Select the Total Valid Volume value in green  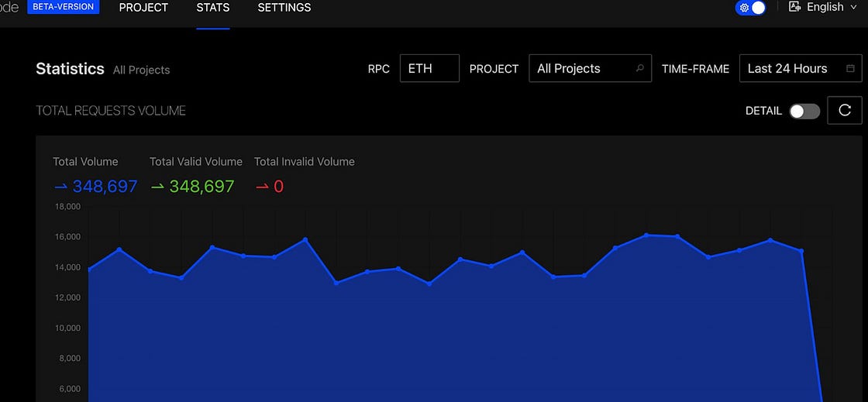(x=201, y=187)
